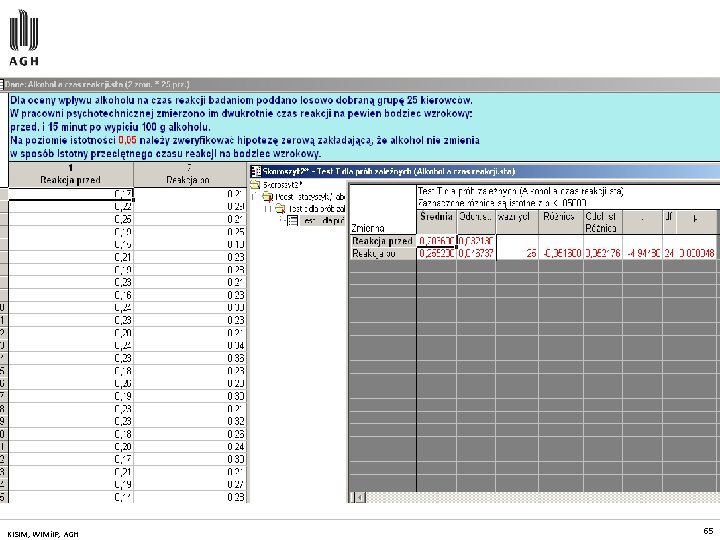
Task: Click the left scroll arrow of the results table
Action: [360, 497]
